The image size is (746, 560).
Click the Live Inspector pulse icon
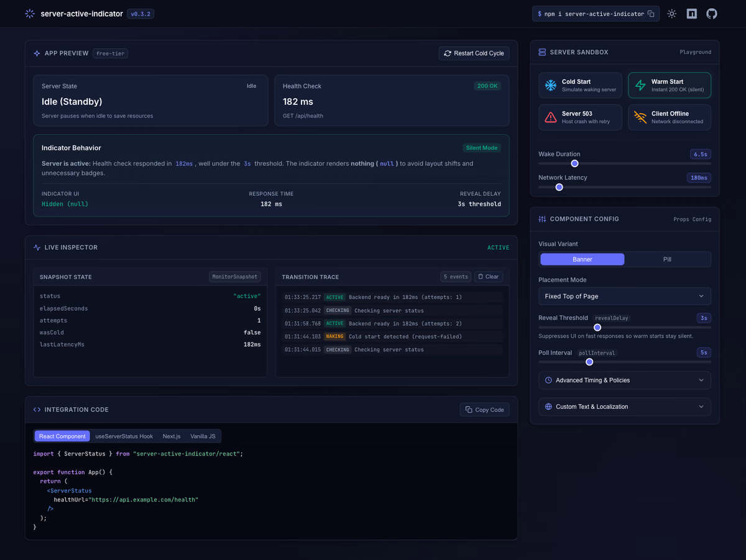click(x=37, y=247)
